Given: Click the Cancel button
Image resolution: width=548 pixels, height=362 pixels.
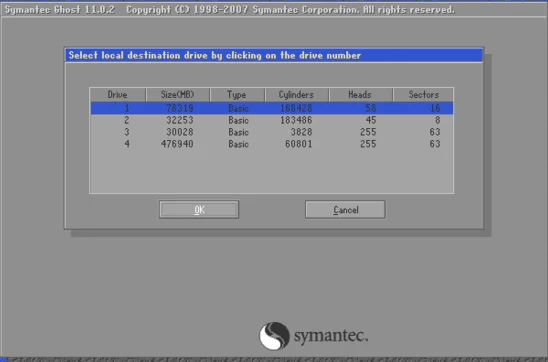Looking at the screenshot, I should point(345,209).
